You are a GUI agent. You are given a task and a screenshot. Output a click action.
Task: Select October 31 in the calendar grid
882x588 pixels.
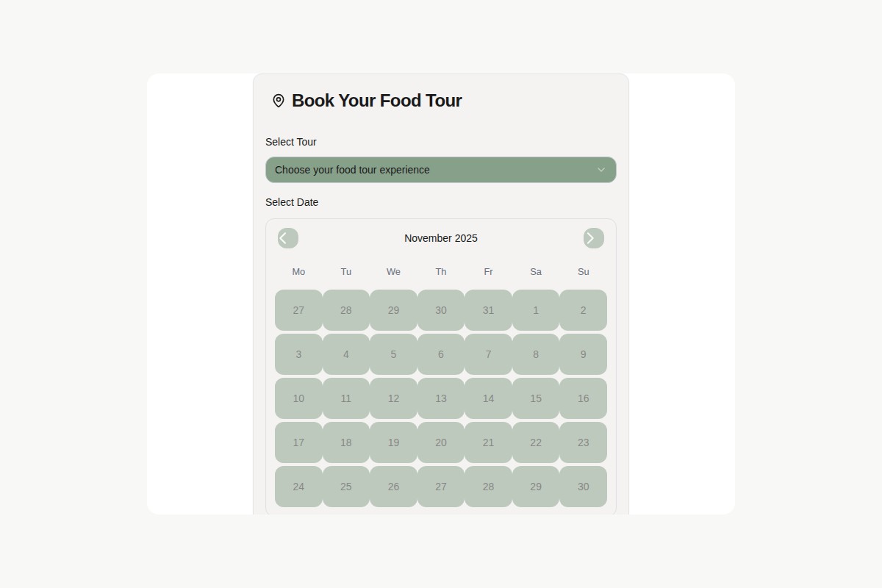pyautogui.click(x=488, y=310)
